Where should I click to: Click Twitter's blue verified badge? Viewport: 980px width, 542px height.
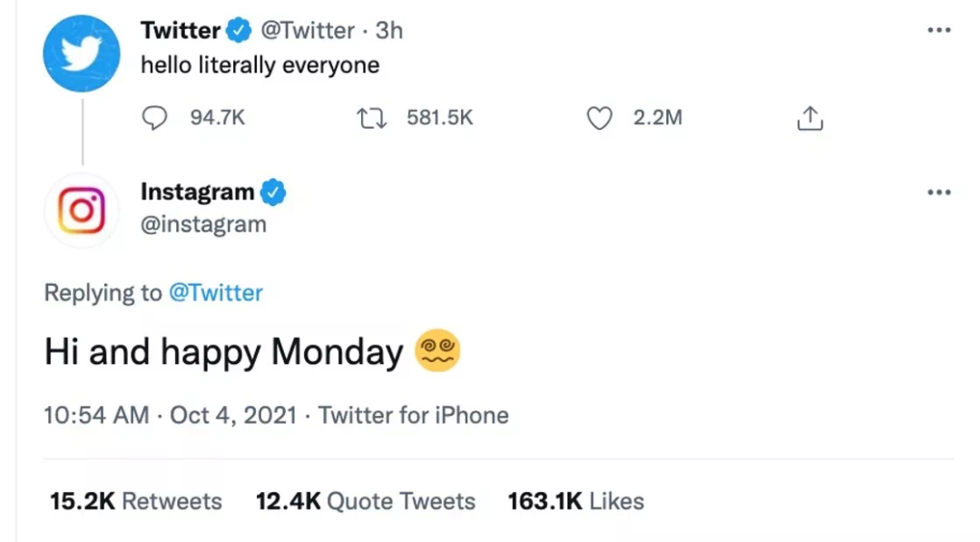click(x=239, y=30)
